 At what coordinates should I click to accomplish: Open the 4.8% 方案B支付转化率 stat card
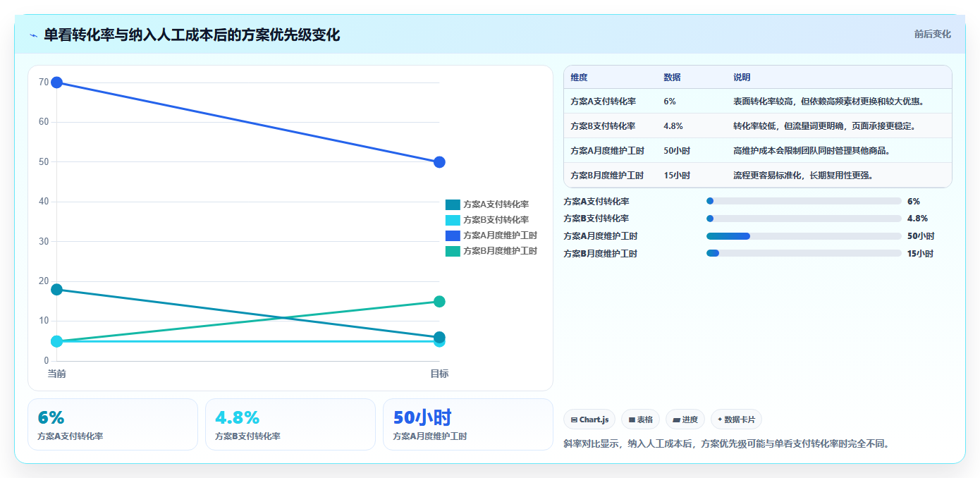[290, 424]
